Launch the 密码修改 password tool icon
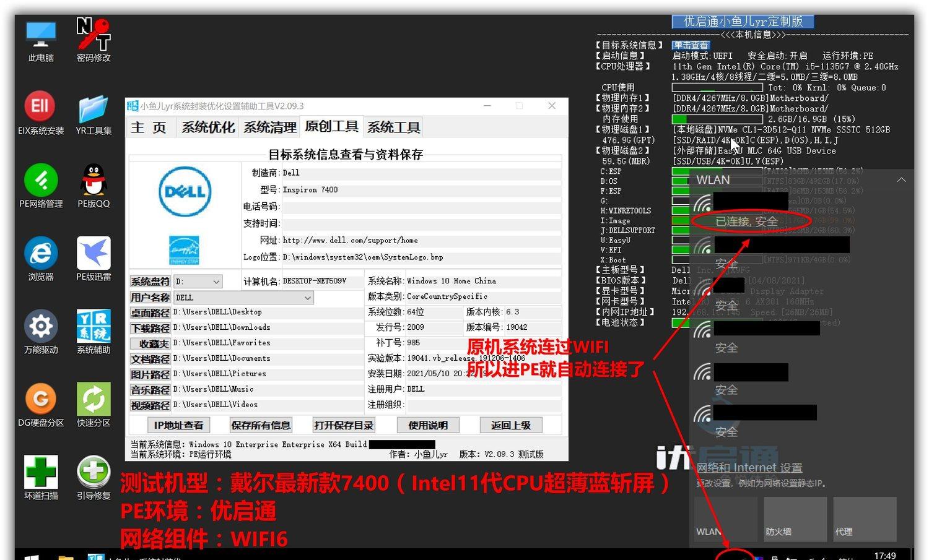 (x=94, y=41)
